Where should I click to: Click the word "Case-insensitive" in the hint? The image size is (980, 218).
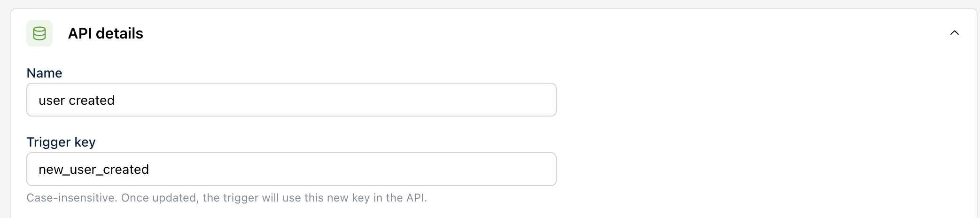coord(71,198)
